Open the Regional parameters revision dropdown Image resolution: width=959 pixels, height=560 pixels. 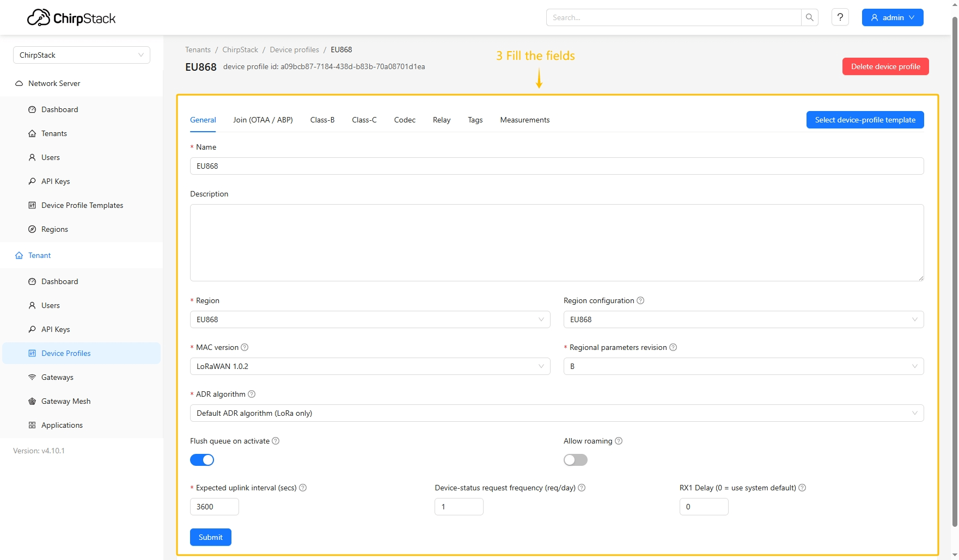[x=743, y=366]
